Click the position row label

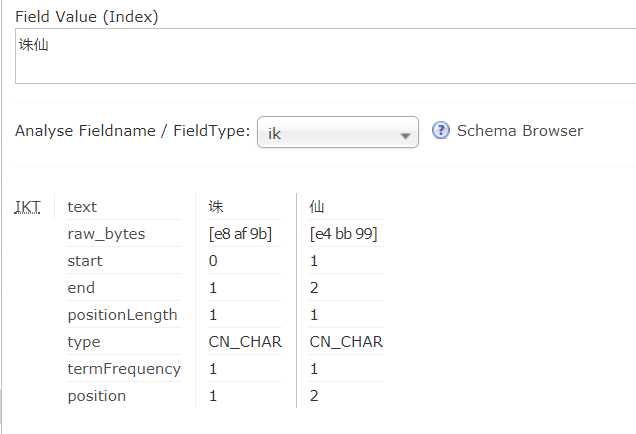pos(97,396)
